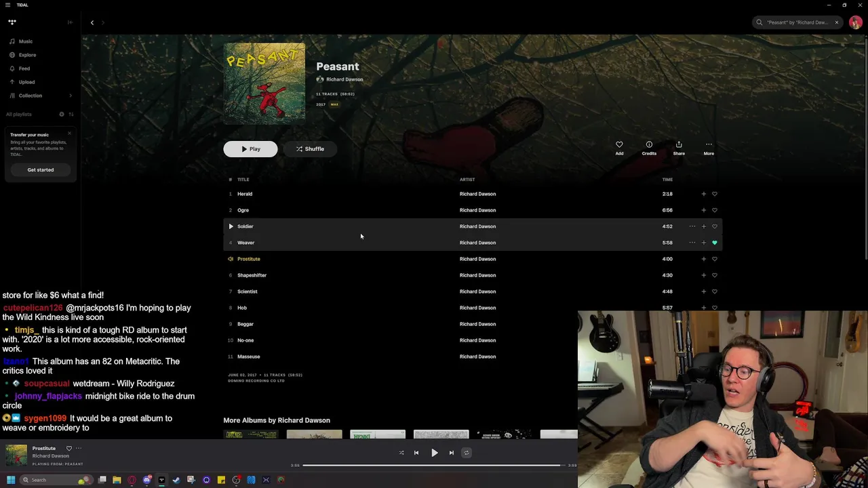Dismiss the Transfer your music card
868x488 pixels.
pos(69,133)
